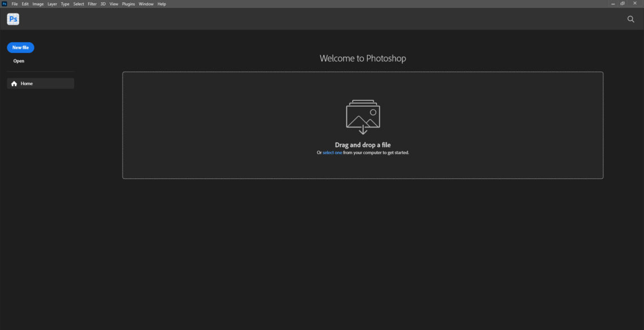Viewport: 644px width, 330px height.
Task: Open the File menu
Action: click(14, 3)
